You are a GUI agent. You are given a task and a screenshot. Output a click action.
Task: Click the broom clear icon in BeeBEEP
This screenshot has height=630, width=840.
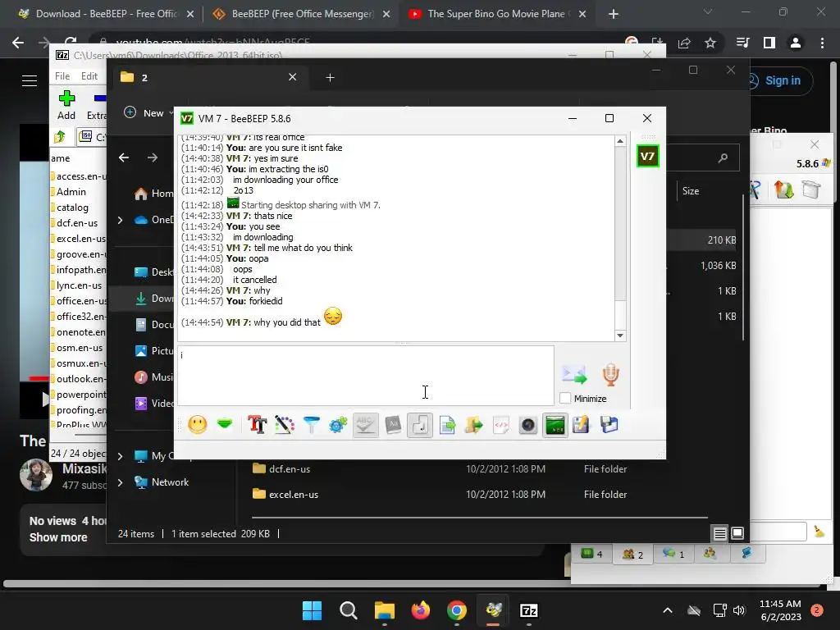tap(819, 532)
